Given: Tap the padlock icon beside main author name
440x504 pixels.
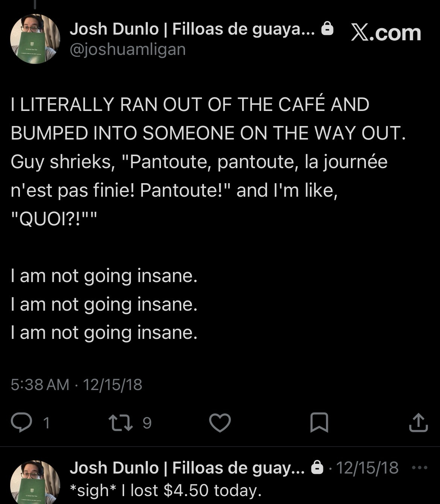Looking at the screenshot, I should click(328, 29).
